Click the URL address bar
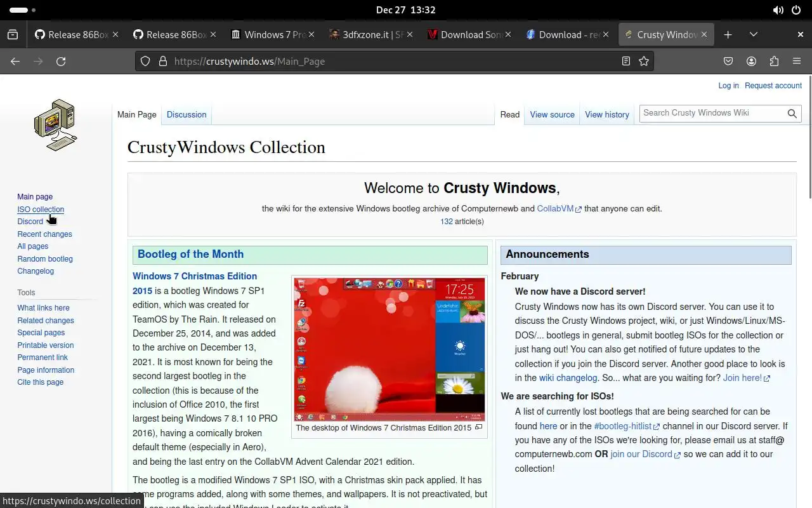This screenshot has width=812, height=508. pos(393,61)
